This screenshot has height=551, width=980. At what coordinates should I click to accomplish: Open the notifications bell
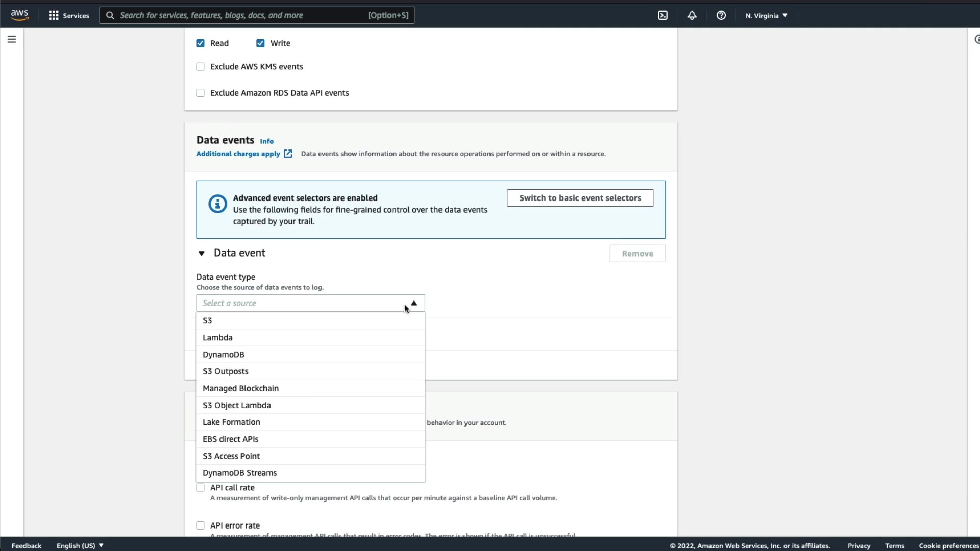coord(692,15)
